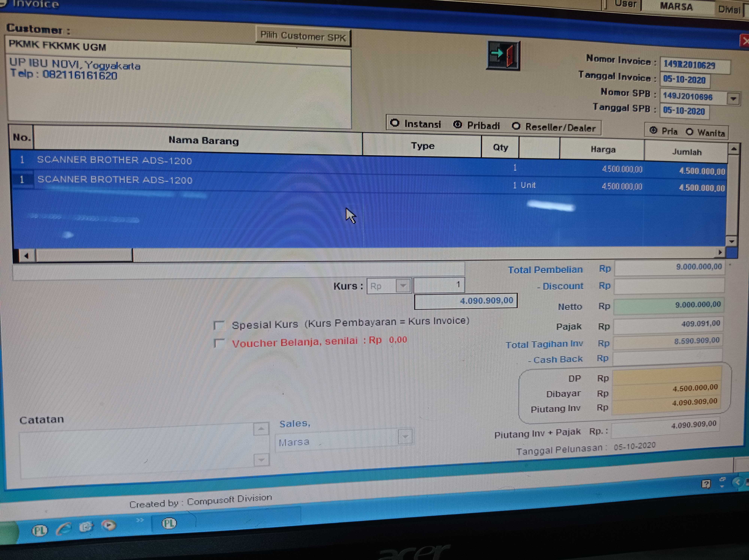Click the Discount amount field
This screenshot has width=749, height=560.
[669, 286]
